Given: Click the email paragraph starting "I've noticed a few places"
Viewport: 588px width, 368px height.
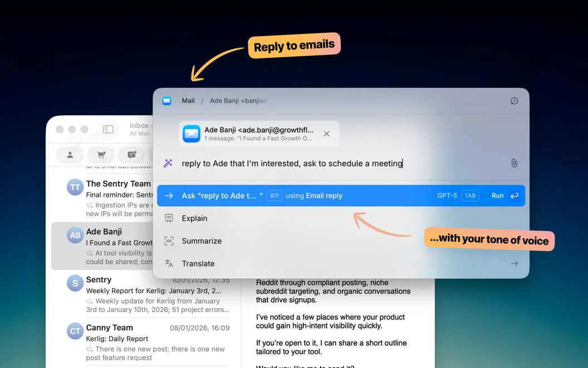Looking at the screenshot, I should pos(330,321).
